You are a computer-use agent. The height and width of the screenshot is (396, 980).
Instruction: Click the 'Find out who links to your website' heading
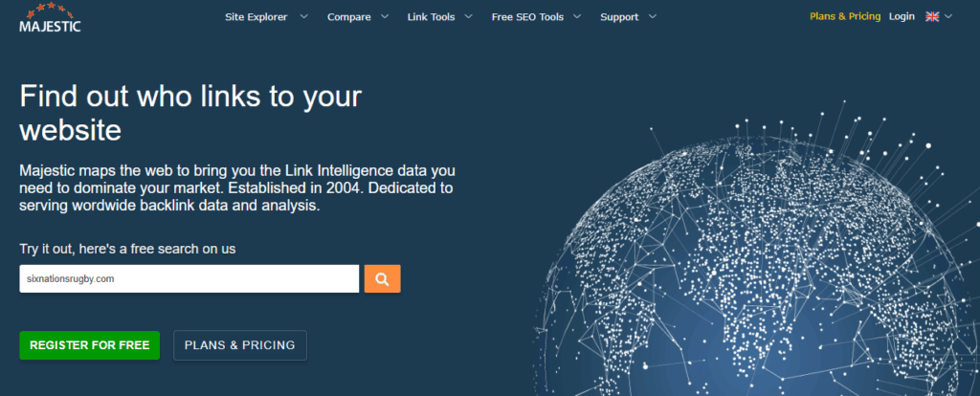190,113
